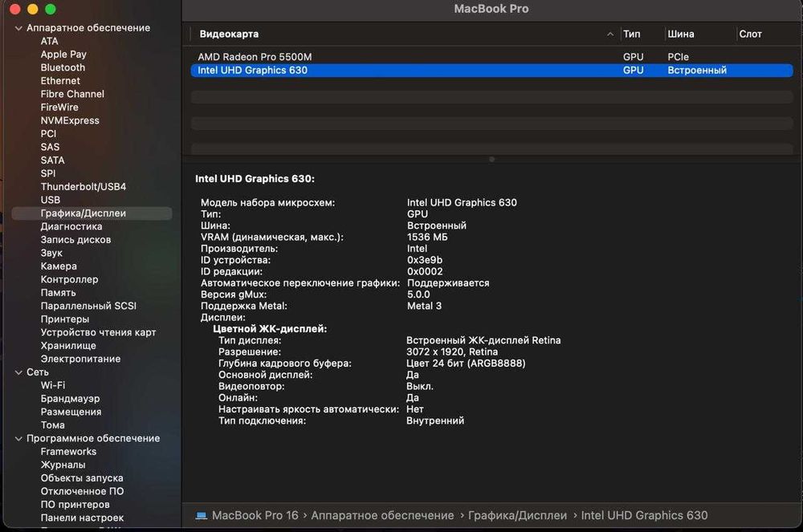Image resolution: width=803 pixels, height=532 pixels.
Task: Click the MacBook Pro 16 laptop icon in the path bar
Action: (202, 516)
